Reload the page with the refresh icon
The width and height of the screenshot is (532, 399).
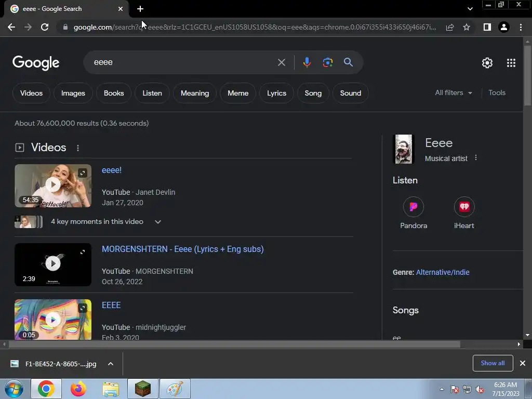click(x=45, y=27)
